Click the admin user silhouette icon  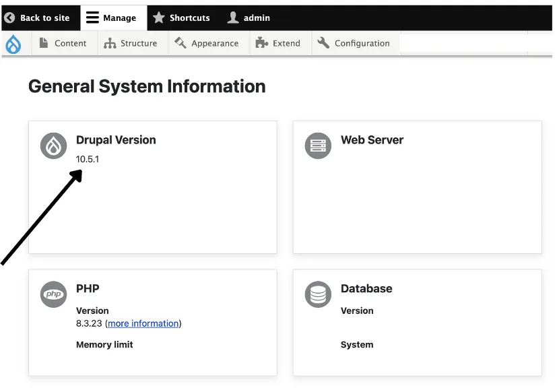tap(233, 18)
